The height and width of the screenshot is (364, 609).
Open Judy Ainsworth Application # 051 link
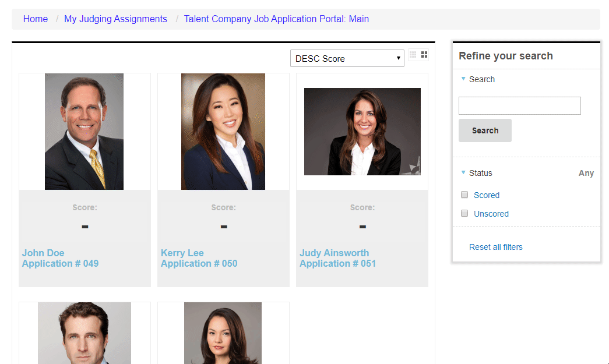tap(338, 258)
